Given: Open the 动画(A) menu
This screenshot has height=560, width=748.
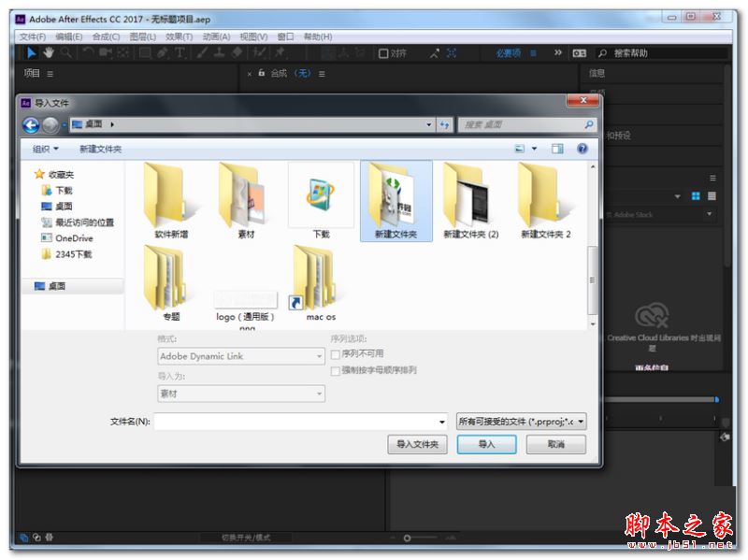Looking at the screenshot, I should (216, 36).
